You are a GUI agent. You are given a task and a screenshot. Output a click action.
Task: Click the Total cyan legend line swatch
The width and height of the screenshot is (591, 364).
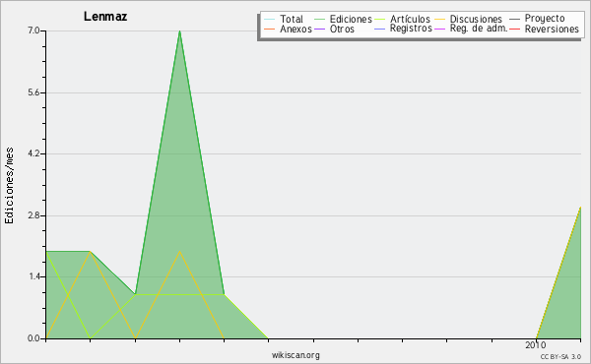tap(270, 20)
